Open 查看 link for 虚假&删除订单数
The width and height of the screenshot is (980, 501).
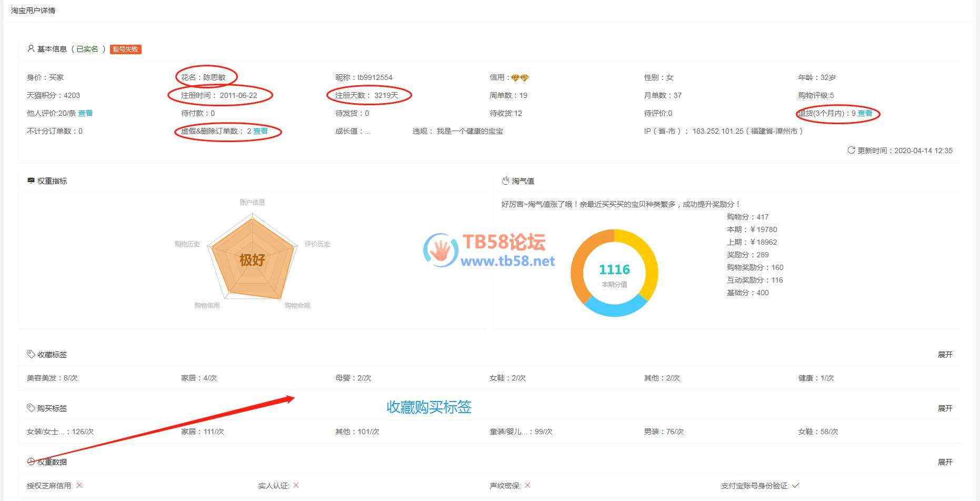[x=261, y=131]
